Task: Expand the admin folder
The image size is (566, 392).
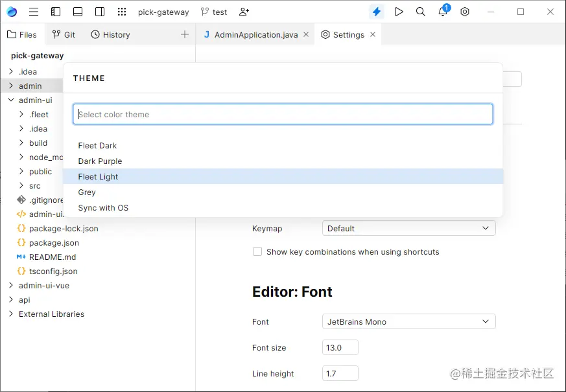Action: (x=11, y=86)
